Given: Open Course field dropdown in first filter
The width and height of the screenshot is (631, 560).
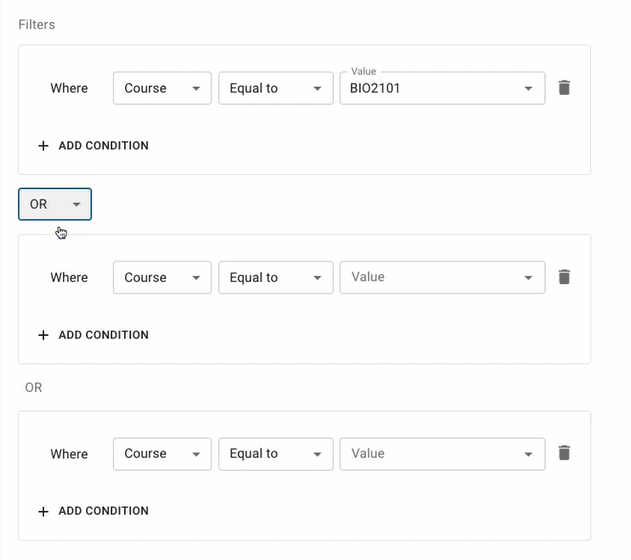Looking at the screenshot, I should [x=162, y=88].
